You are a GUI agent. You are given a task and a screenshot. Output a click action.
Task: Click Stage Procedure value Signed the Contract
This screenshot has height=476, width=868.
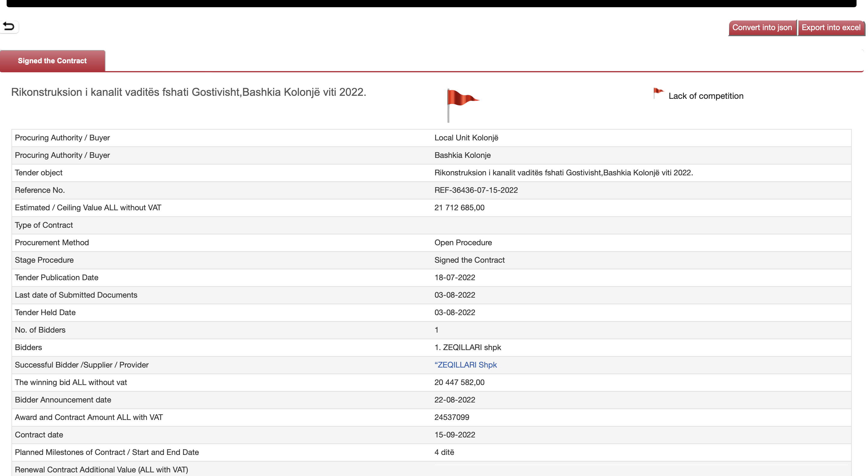click(469, 260)
